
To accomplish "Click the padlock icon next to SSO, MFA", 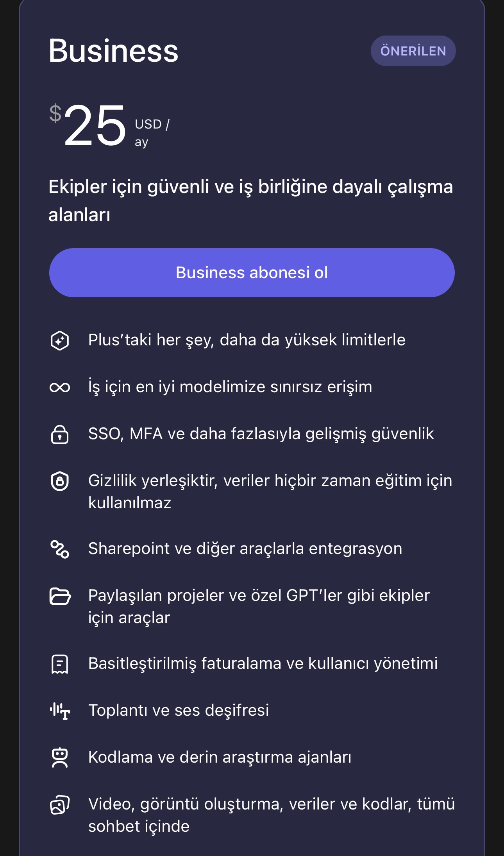I will pyautogui.click(x=60, y=434).
